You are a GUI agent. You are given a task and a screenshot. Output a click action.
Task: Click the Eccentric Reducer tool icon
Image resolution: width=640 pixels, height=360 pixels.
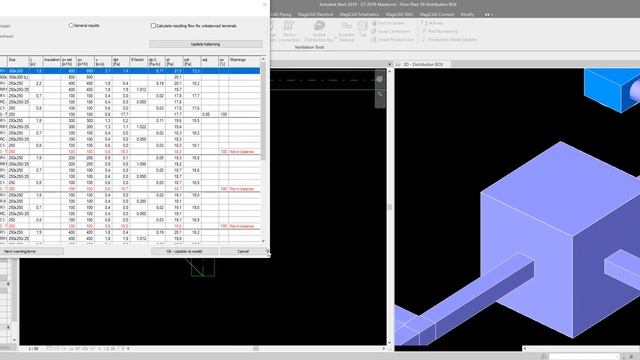(347, 26)
